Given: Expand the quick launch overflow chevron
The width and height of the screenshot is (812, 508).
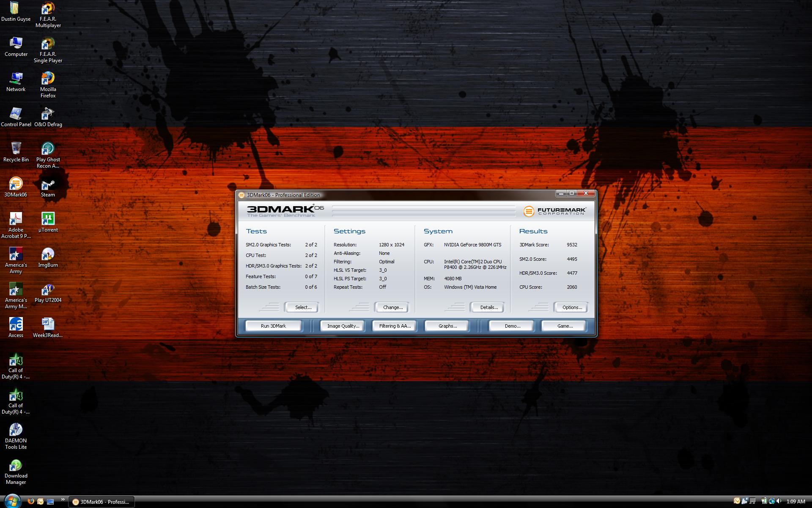Looking at the screenshot, I should 63,500.
